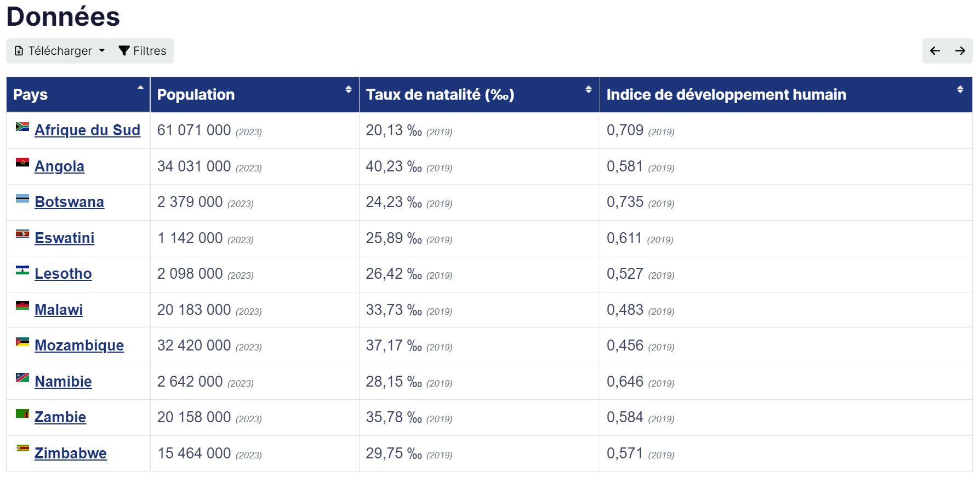Open the Télécharger dropdown

(x=59, y=51)
